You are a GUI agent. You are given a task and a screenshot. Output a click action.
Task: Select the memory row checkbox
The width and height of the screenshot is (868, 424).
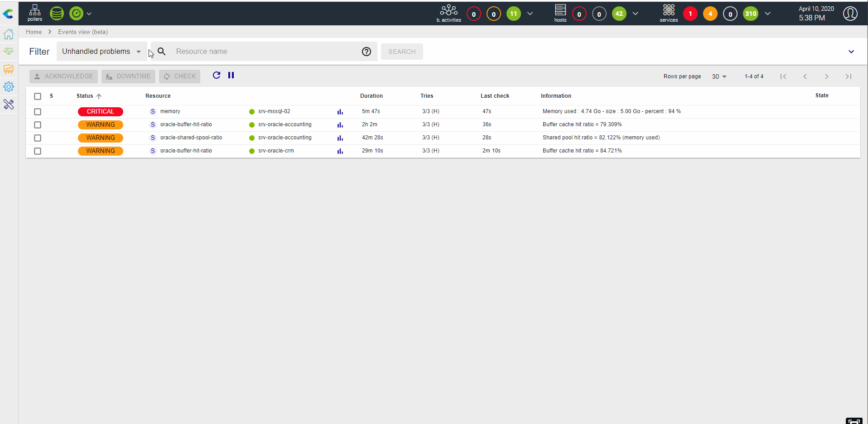(38, 111)
